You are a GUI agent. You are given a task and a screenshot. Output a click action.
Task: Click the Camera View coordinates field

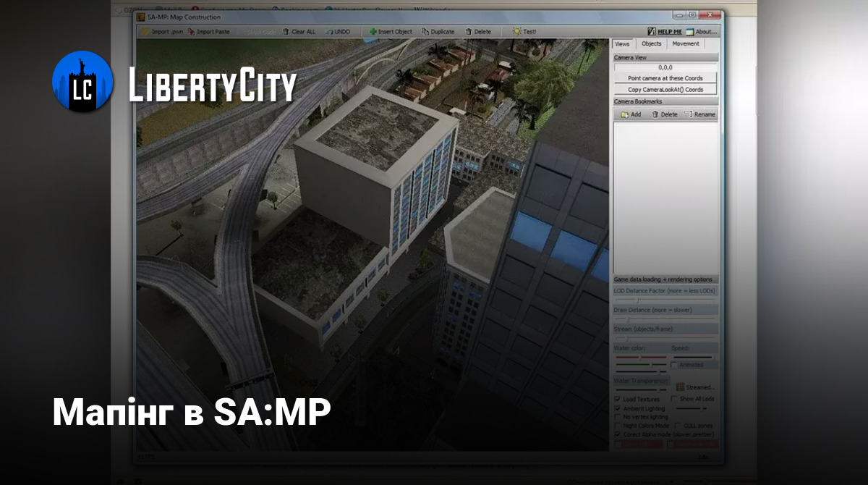(665, 67)
